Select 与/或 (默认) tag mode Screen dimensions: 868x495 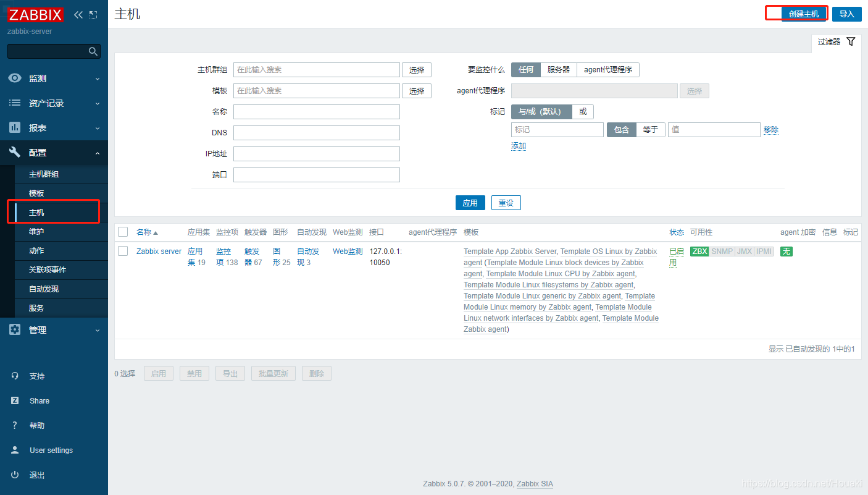pyautogui.click(x=541, y=112)
